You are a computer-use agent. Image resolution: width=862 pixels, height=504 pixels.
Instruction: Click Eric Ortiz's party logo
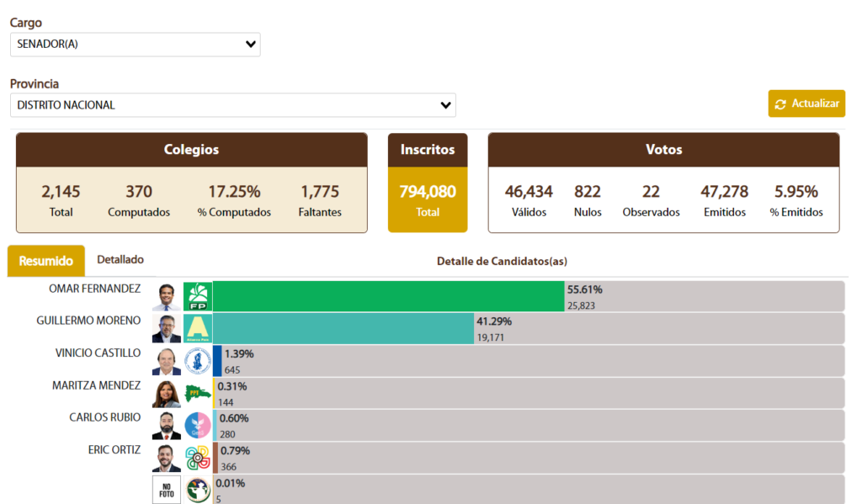click(198, 457)
